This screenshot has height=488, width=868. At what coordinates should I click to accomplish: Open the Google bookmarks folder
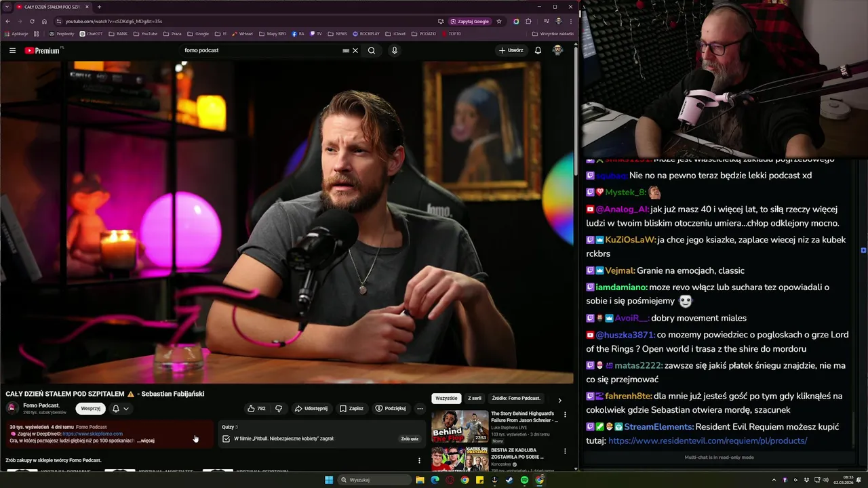(198, 33)
